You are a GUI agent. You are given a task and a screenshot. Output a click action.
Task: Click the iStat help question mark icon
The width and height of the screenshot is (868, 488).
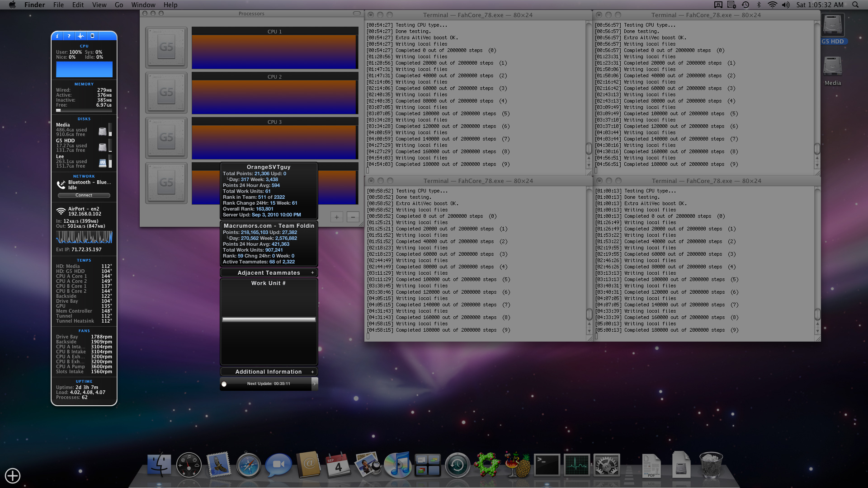tap(69, 36)
